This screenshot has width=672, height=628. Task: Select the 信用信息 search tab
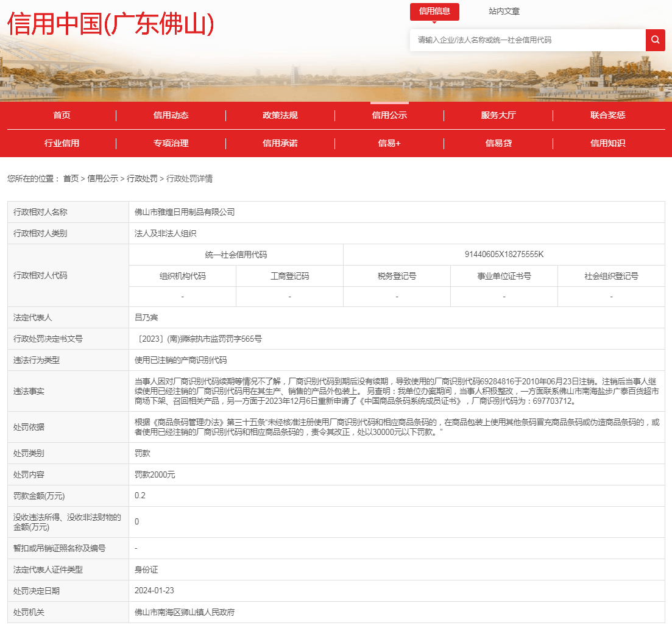[x=434, y=12]
